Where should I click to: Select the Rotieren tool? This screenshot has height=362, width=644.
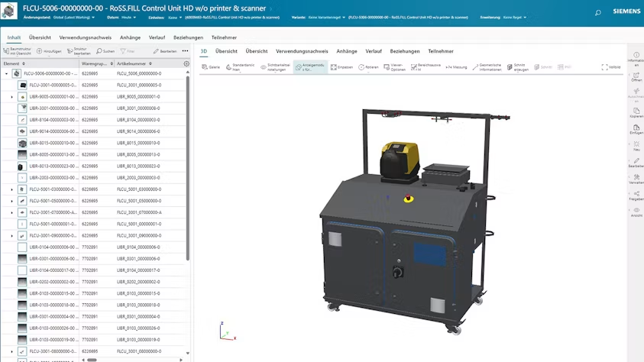[368, 67]
